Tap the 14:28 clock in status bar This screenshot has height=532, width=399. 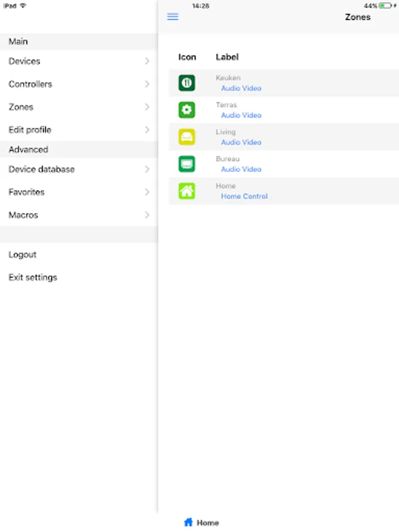200,6
